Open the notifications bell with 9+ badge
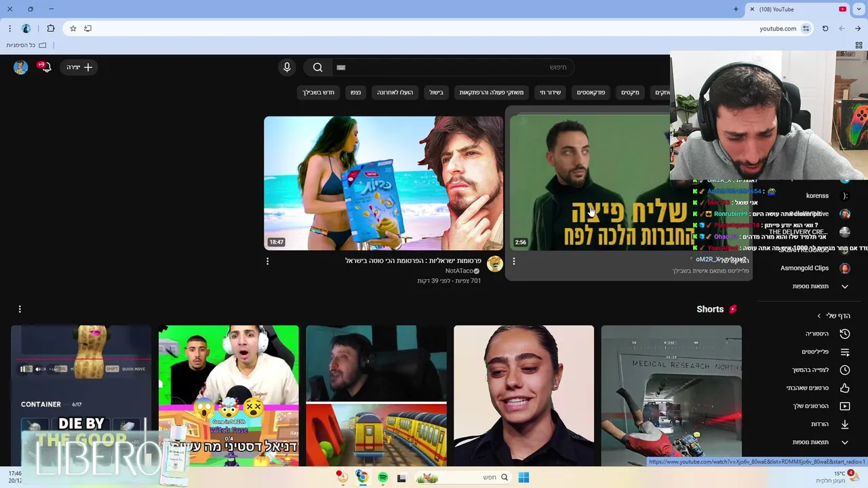Screen dimensions: 868x488 (x=45, y=66)
